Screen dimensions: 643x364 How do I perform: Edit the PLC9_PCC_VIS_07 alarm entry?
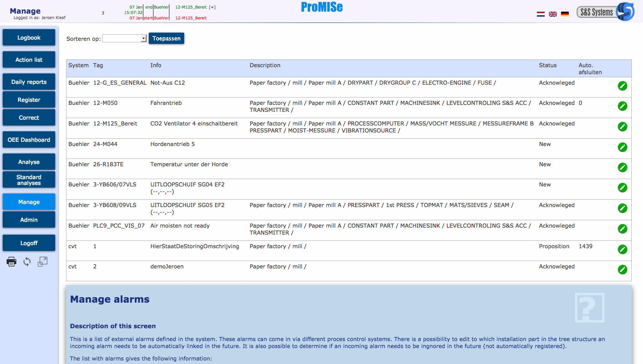[x=622, y=229]
